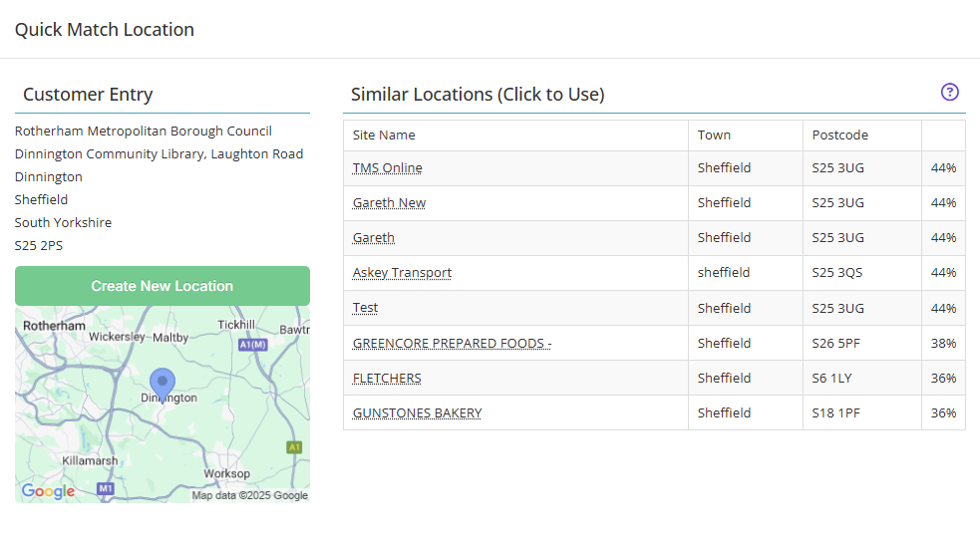Click 'Dinnington Community Library, Laughton Road' line
The height and width of the screenshot is (540, 980).
coord(159,154)
